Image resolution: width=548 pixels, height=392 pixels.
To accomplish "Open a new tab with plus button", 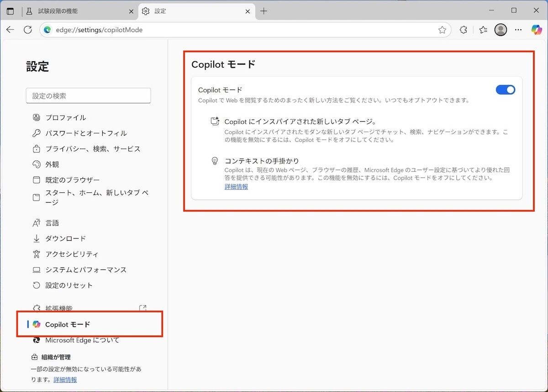I will (x=263, y=11).
